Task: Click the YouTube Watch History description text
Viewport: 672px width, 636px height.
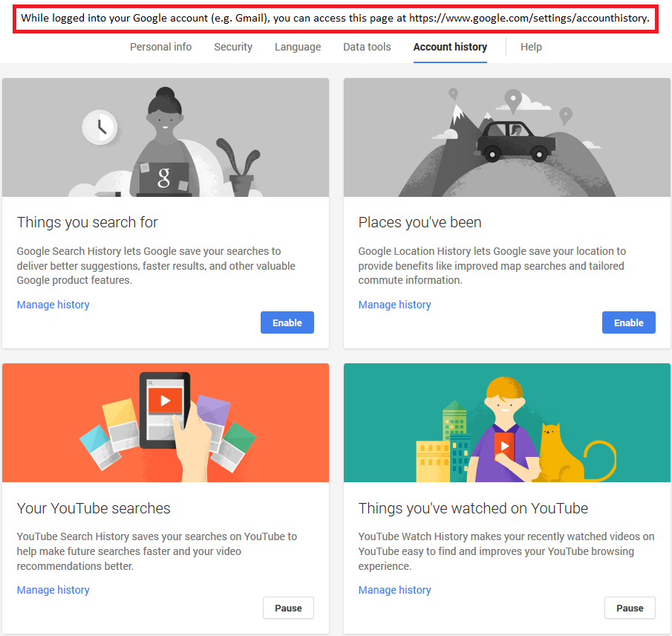Action: [506, 551]
